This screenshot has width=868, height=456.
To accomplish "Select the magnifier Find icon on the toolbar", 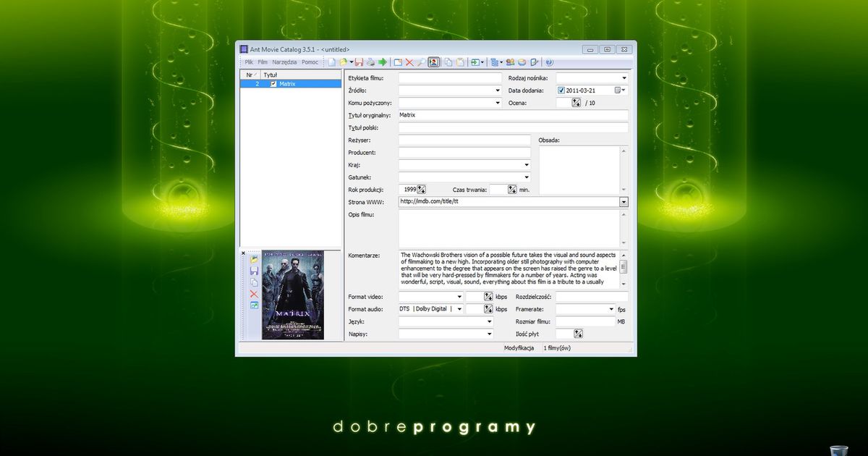I will [x=420, y=62].
